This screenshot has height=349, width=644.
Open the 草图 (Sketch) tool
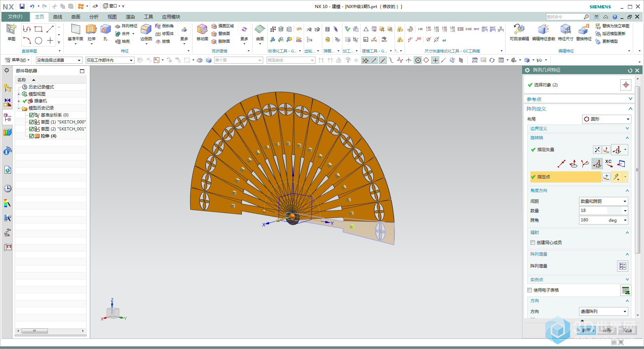(11, 32)
